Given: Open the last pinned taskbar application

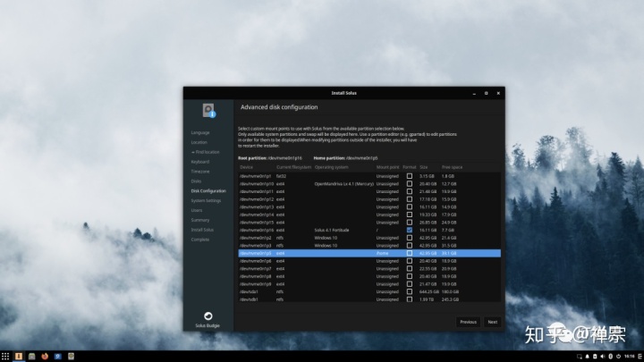Looking at the screenshot, I should (71, 357).
